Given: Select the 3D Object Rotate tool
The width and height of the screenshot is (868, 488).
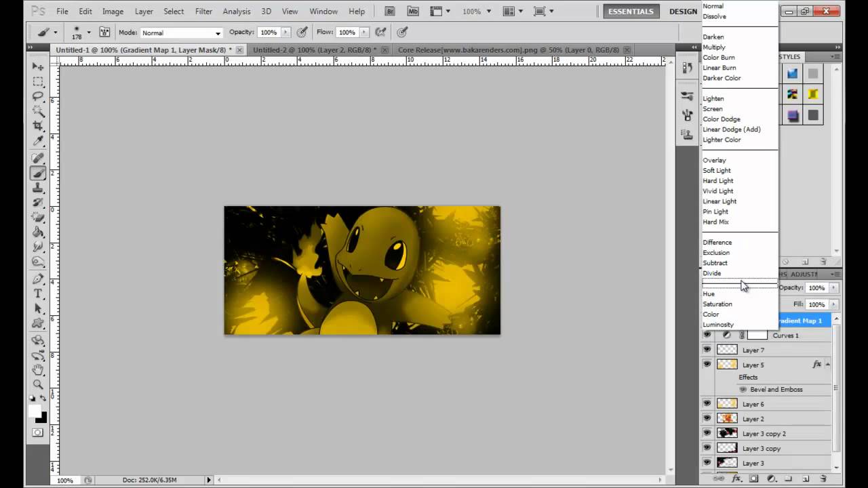Looking at the screenshot, I should point(38,340).
